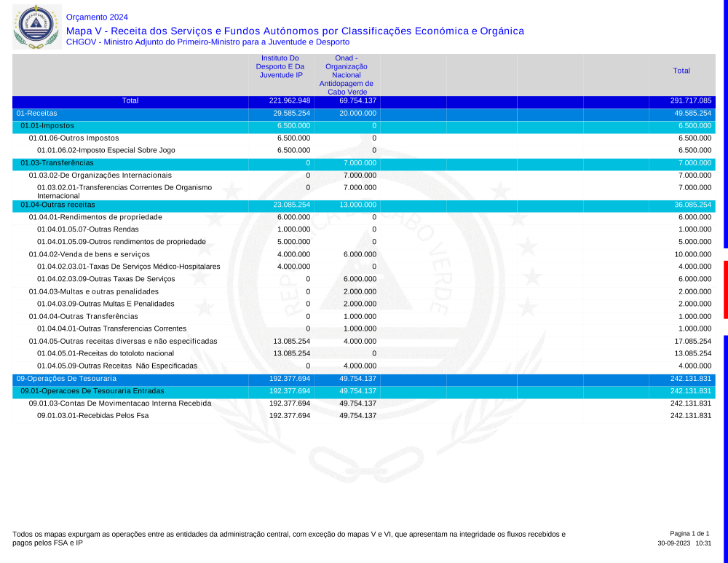Click 01.01.06.02-Imposto Especial Sobre Jogo row
728x563 pixels.
pyautogui.click(x=106, y=150)
